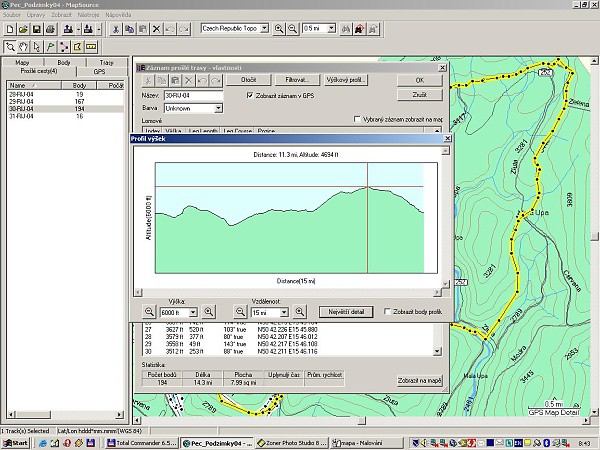Screen dimensions: 600x450
Task: Uncheck Zobrazit záznam v GPS checkbox
Action: [250, 95]
